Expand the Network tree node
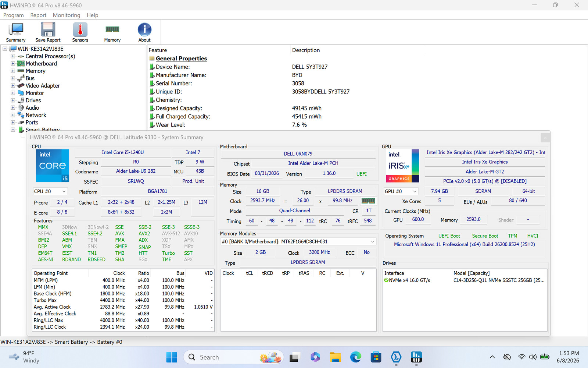This screenshot has height=368, width=588. click(x=13, y=115)
